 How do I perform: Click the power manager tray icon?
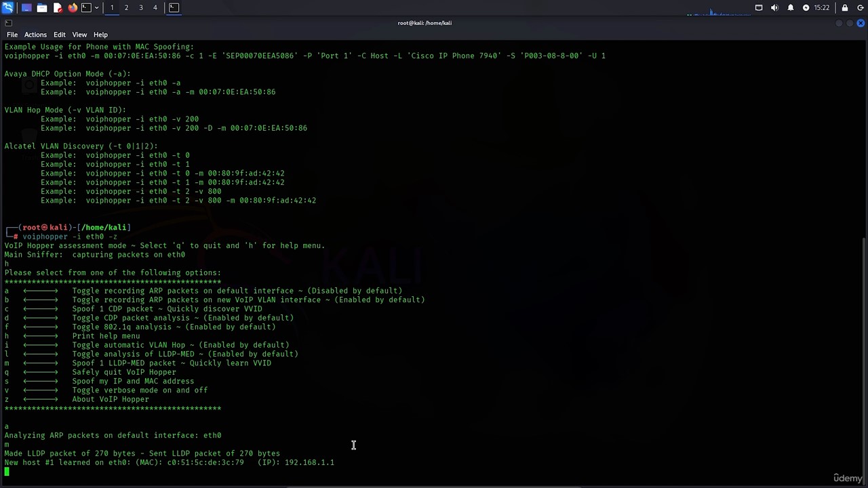point(806,7)
